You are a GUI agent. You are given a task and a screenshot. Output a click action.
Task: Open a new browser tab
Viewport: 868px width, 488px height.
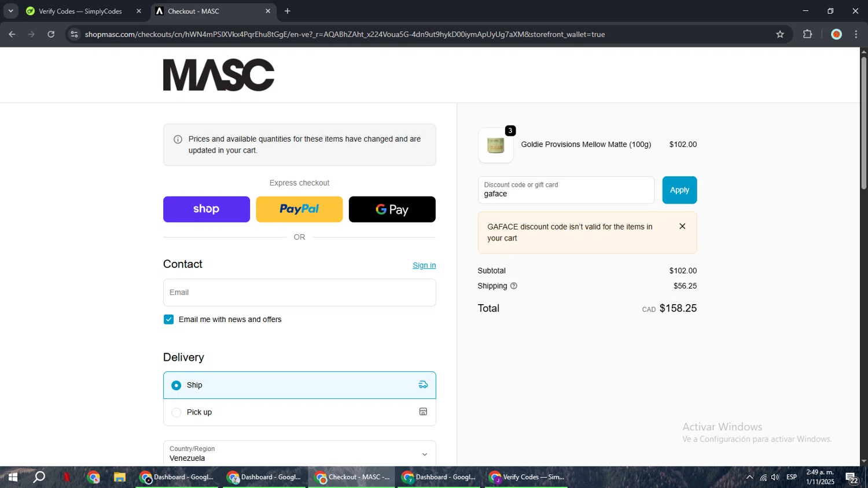click(288, 11)
